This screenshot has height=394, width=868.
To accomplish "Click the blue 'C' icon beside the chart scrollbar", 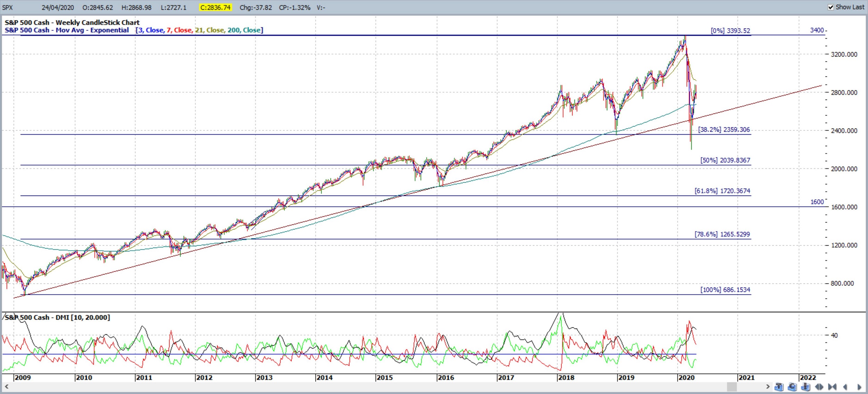I will [x=792, y=387].
